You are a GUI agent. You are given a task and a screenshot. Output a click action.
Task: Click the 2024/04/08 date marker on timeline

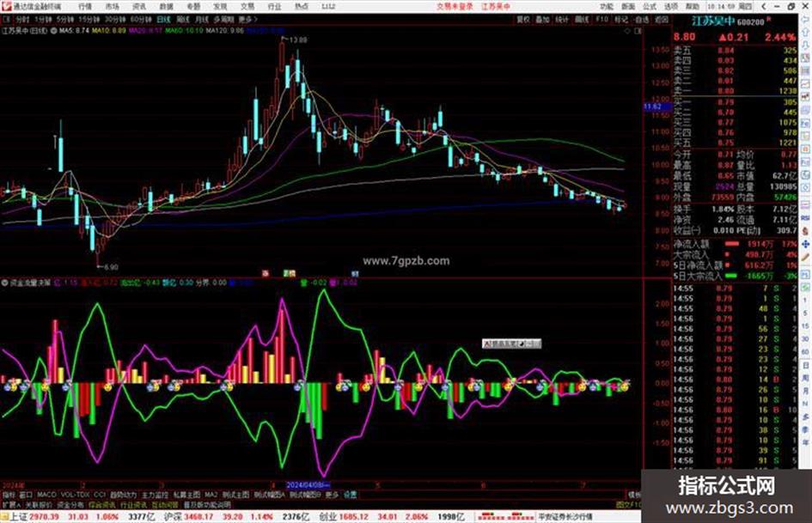click(308, 485)
